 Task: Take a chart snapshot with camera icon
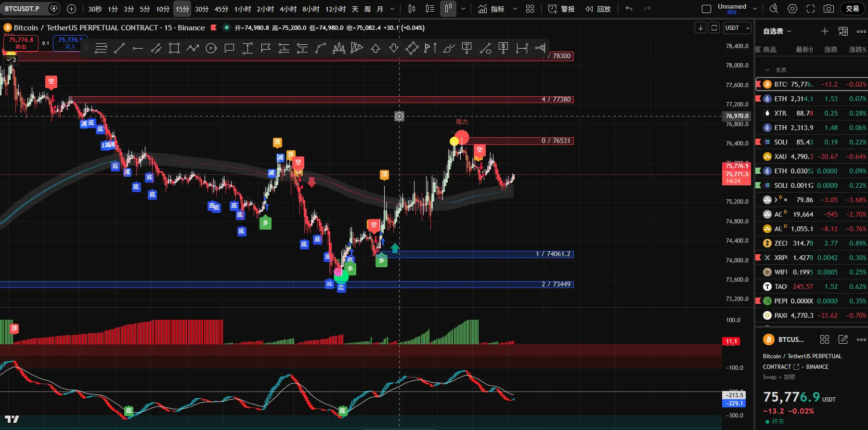coord(829,9)
